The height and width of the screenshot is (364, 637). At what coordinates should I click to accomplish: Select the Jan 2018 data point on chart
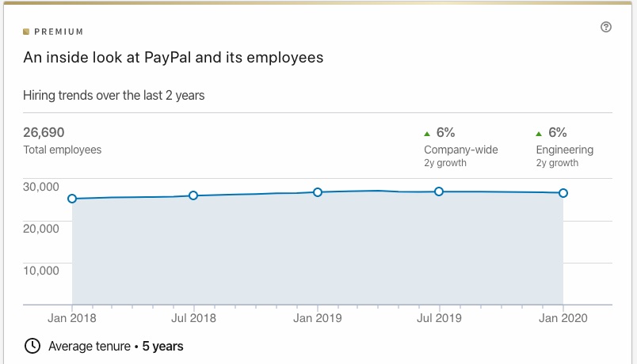tap(72, 199)
